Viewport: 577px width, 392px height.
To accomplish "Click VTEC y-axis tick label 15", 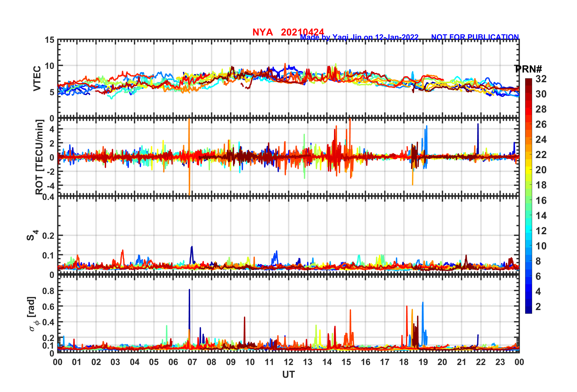I will [x=50, y=40].
